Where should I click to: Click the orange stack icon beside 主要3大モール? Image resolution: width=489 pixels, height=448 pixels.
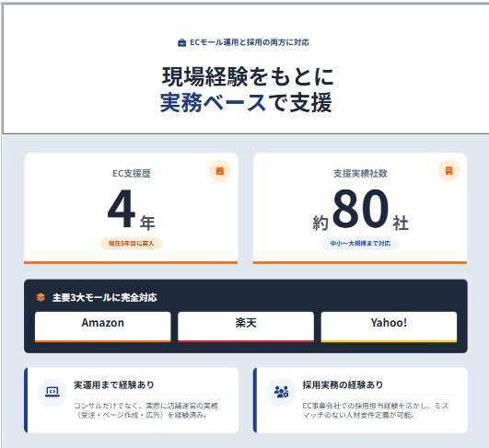(x=41, y=297)
